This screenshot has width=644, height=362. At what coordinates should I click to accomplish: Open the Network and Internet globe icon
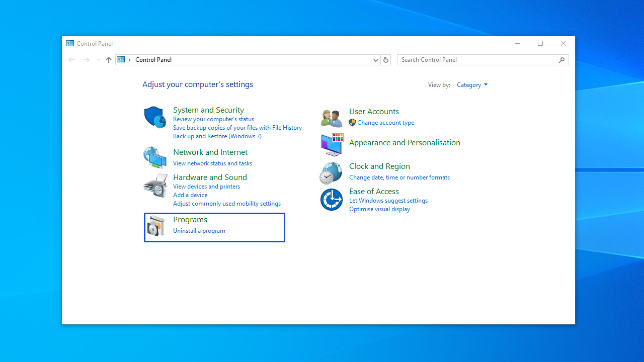(x=155, y=157)
